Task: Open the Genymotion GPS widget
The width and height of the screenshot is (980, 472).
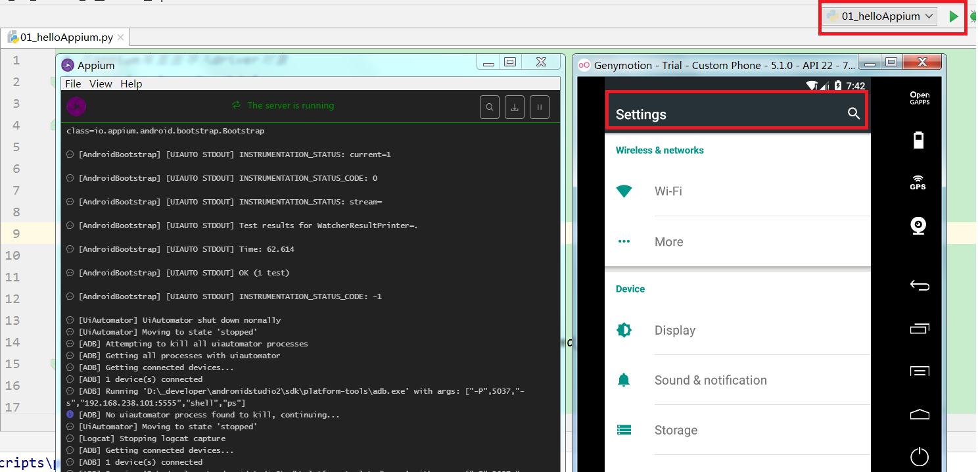Action: (x=918, y=182)
